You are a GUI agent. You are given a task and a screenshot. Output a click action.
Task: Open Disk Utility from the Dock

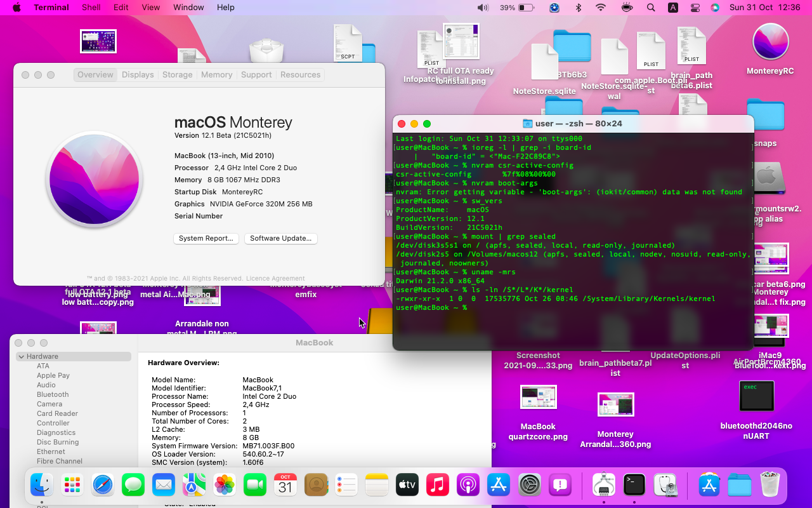tap(665, 485)
